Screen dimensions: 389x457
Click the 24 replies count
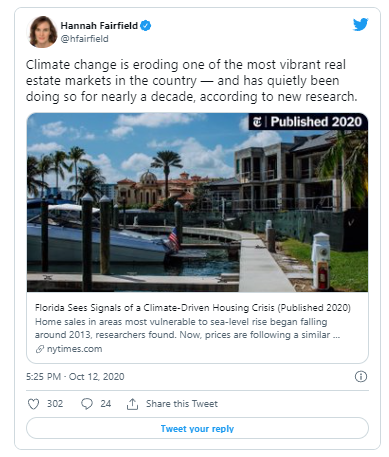pyautogui.click(x=106, y=404)
